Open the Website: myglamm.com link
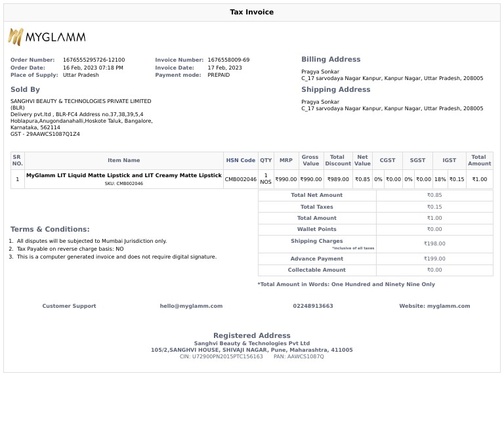The width and height of the screenshot is (504, 441). point(434,306)
